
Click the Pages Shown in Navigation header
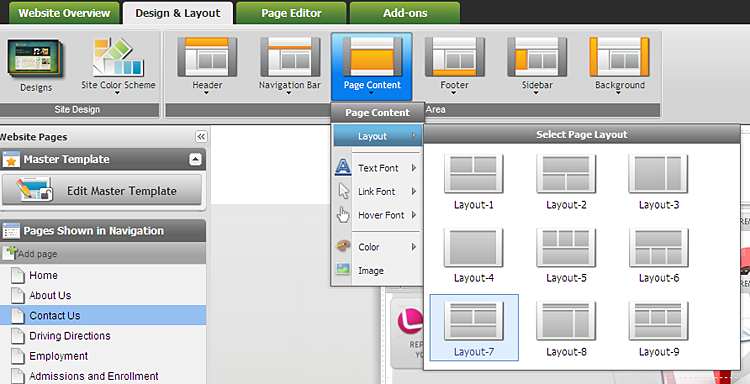103,230
